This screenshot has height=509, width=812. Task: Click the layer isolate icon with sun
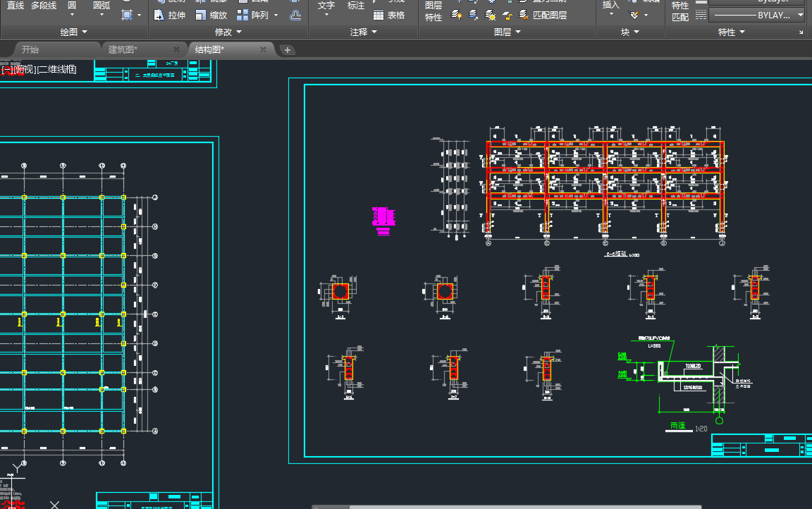click(x=491, y=15)
